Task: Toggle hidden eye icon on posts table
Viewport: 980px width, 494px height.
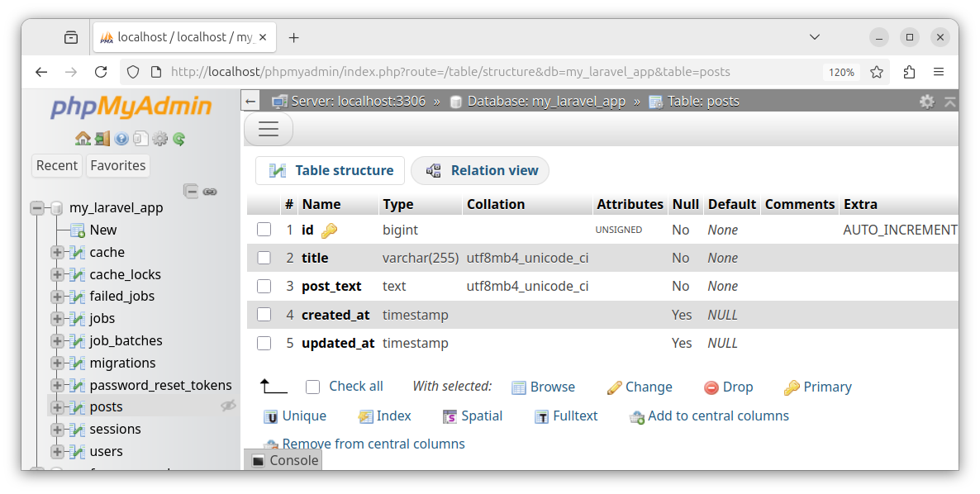Action: pos(228,406)
